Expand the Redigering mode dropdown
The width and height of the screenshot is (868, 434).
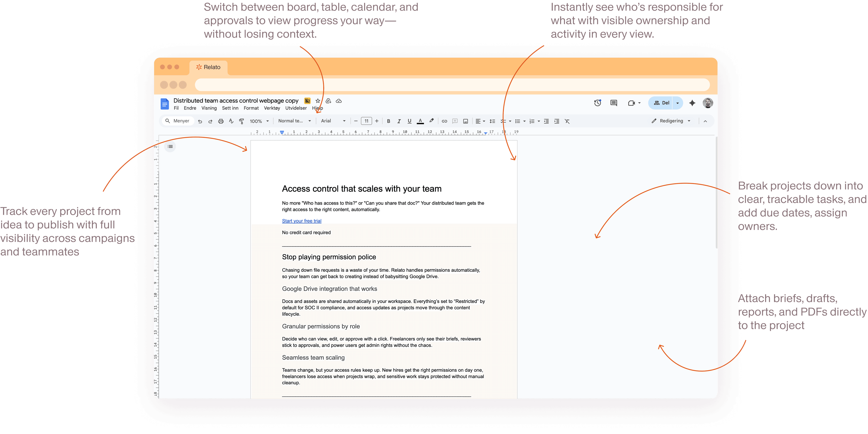tap(671, 121)
